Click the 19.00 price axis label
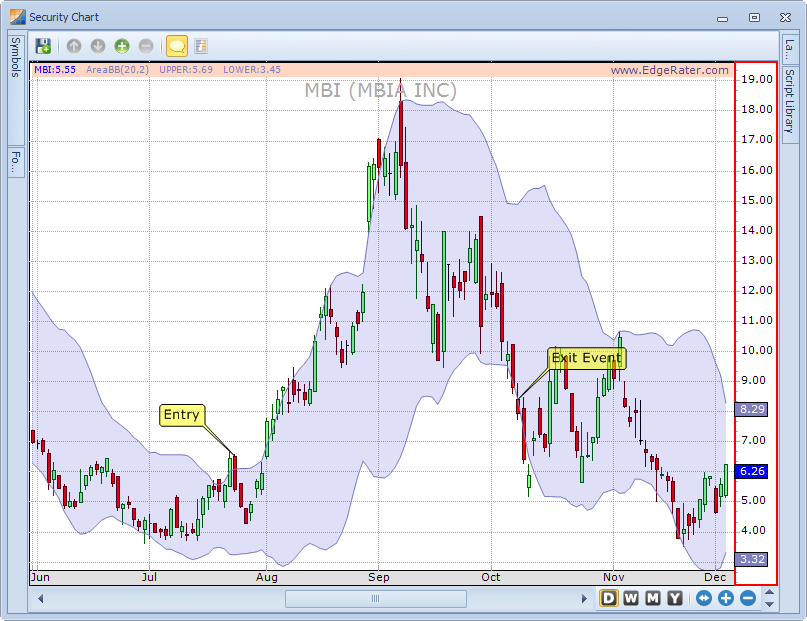 pos(757,79)
